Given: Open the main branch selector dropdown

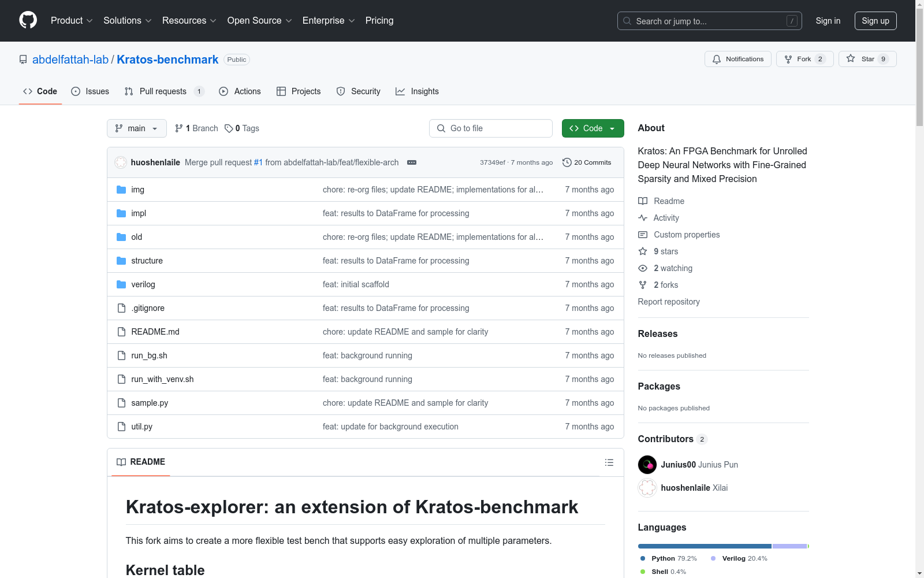Looking at the screenshot, I should tap(137, 128).
